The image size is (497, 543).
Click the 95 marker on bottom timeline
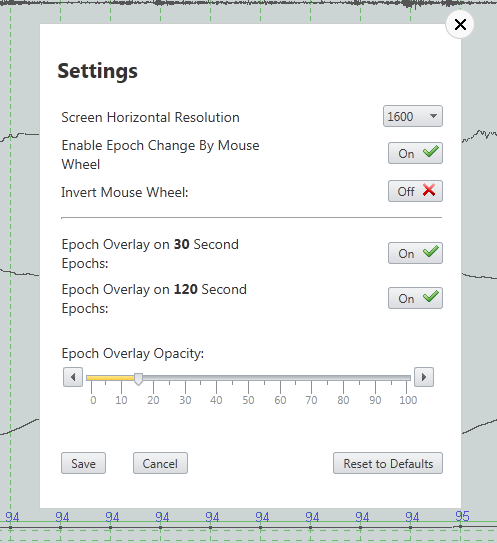coord(462,516)
